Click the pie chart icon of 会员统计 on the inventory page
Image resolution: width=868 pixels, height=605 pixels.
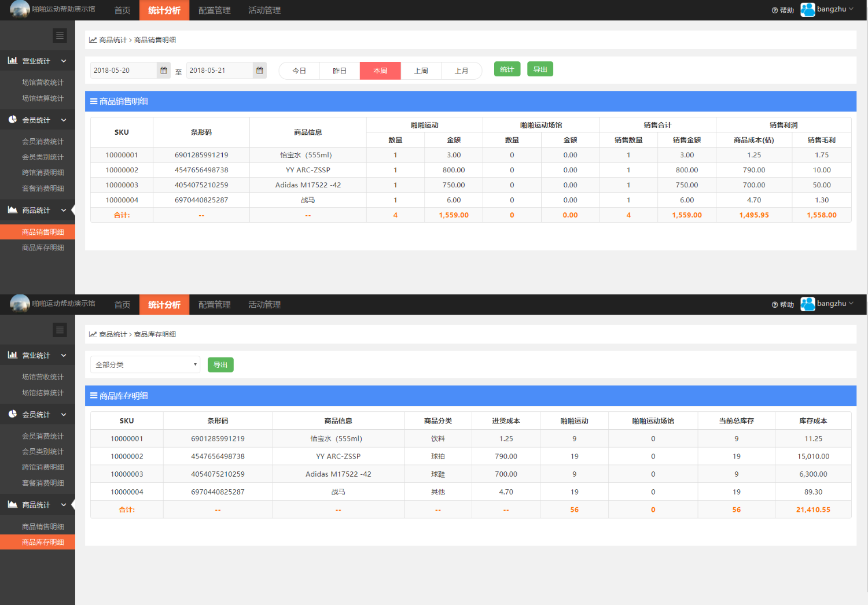12,414
